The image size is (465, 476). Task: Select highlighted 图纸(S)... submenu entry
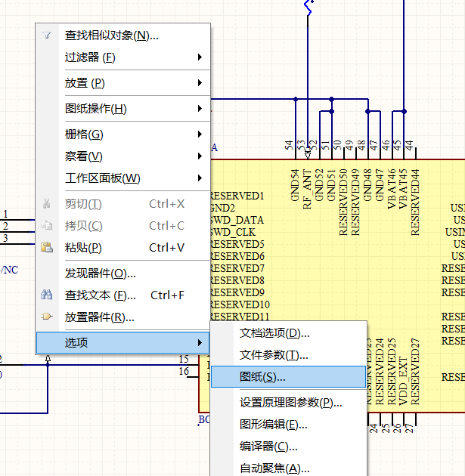click(288, 377)
